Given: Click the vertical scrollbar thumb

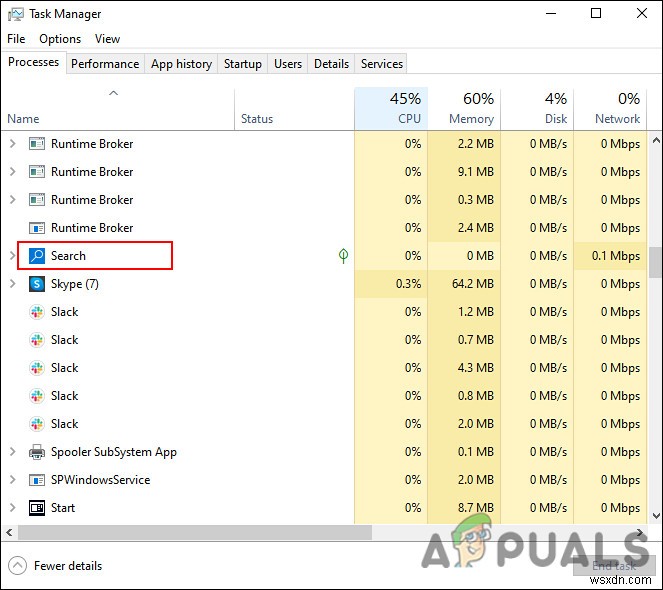Looking at the screenshot, I should pyautogui.click(x=656, y=262).
